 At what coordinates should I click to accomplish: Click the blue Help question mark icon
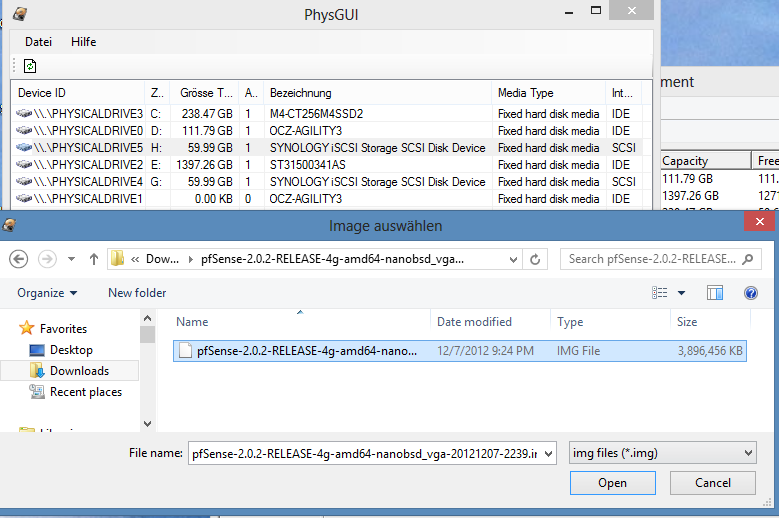pyautogui.click(x=751, y=293)
